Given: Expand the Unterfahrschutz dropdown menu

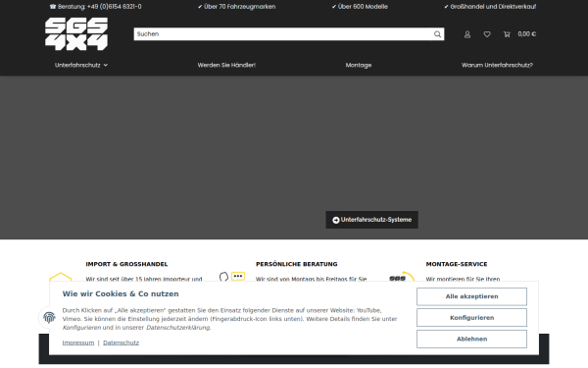Looking at the screenshot, I should (81, 65).
